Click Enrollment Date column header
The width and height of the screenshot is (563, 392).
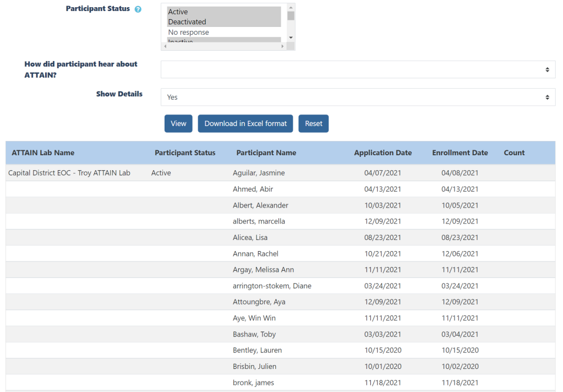460,153
